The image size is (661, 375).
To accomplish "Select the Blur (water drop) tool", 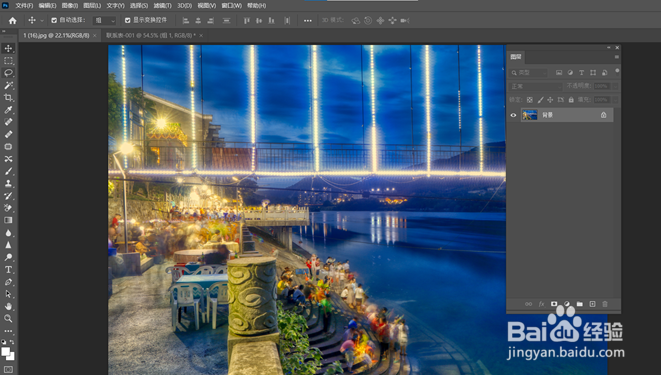I will coord(8,233).
